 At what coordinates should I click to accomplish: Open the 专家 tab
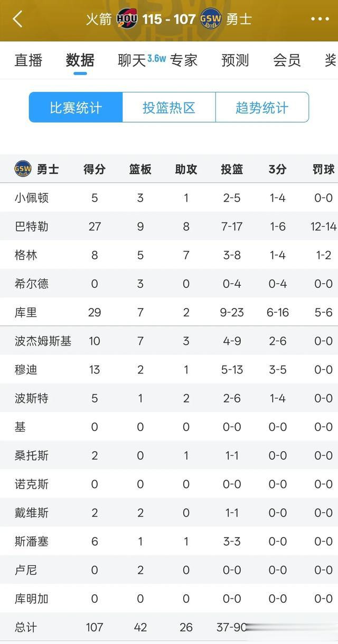[184, 60]
